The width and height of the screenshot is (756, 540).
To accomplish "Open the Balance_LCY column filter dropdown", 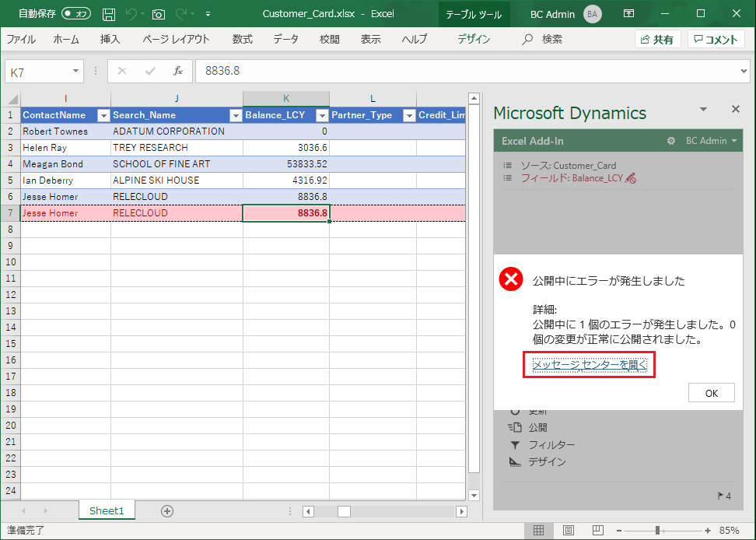I will tap(322, 115).
